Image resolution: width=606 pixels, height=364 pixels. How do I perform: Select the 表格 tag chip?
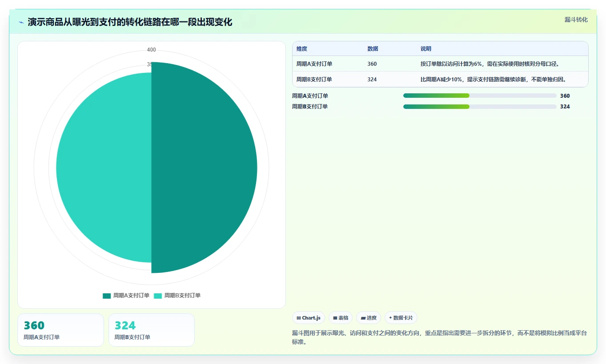pyautogui.click(x=341, y=318)
